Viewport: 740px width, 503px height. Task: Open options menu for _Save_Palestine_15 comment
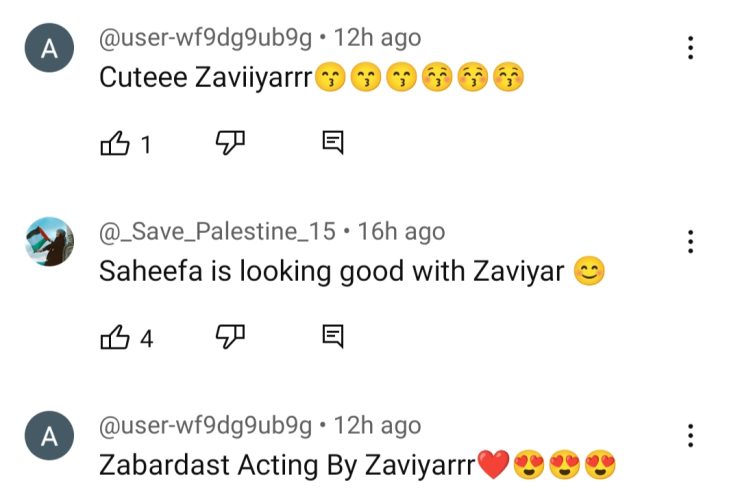coord(690,242)
